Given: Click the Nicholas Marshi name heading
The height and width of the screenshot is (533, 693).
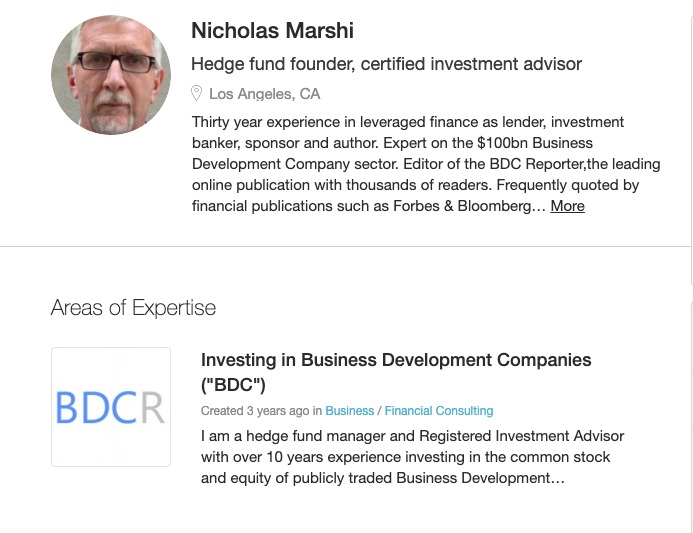Looking at the screenshot, I should click(x=272, y=31).
